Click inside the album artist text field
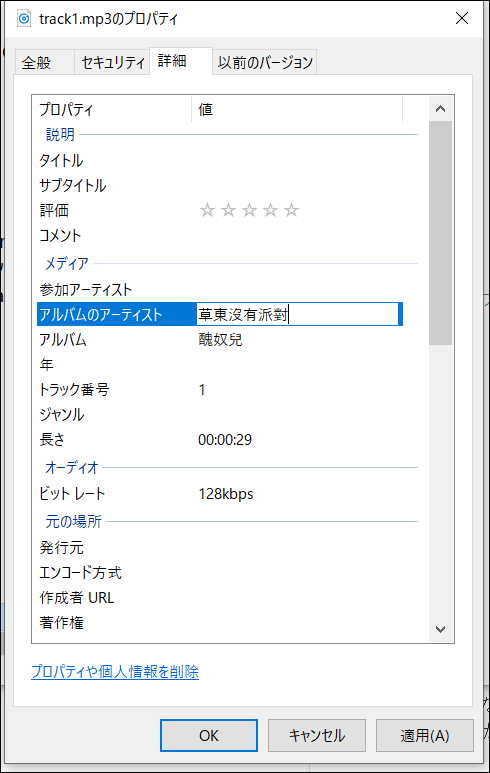 297,314
